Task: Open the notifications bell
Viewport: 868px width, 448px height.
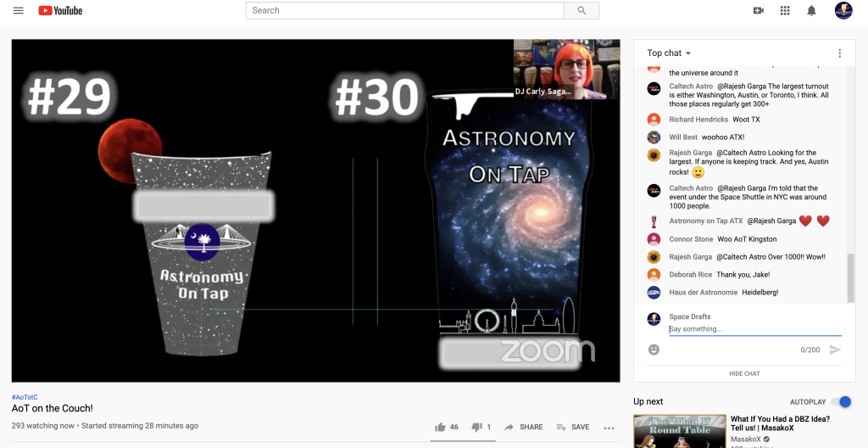Action: 811,10
